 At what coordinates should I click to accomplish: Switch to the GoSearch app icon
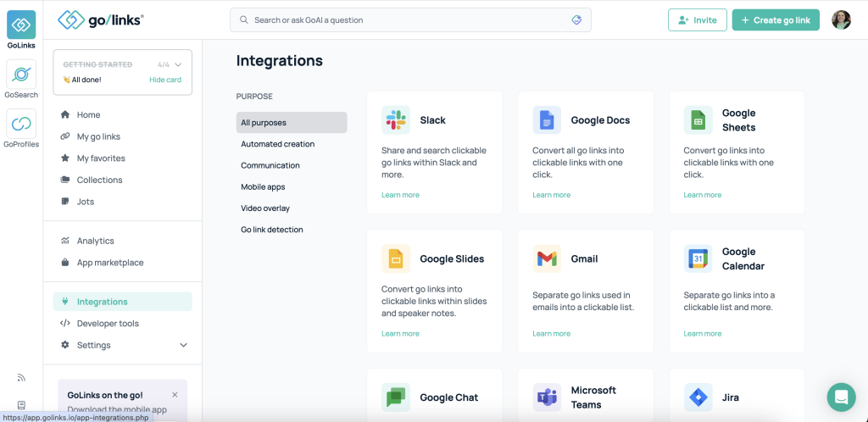(x=21, y=74)
